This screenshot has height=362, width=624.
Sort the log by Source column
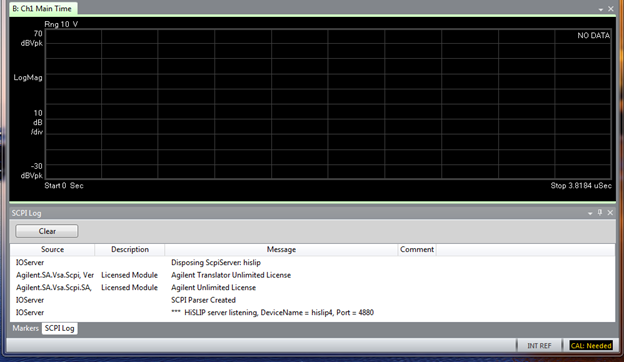[x=53, y=249]
